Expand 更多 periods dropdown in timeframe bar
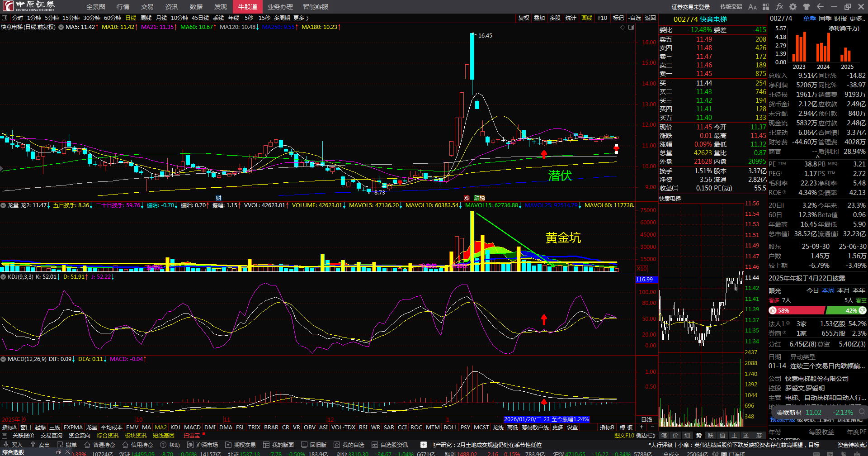Image resolution: width=868 pixels, height=456 pixels. point(301,18)
